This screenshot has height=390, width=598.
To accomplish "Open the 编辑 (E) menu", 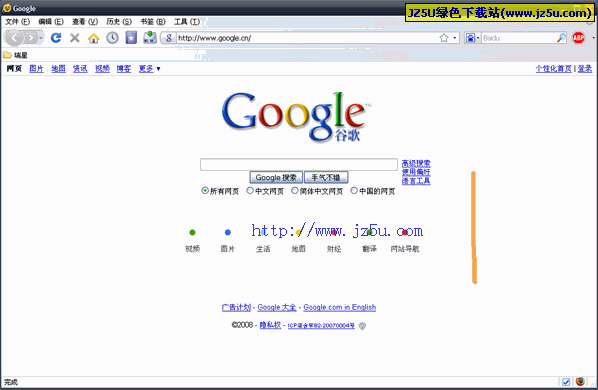I will click(51, 22).
